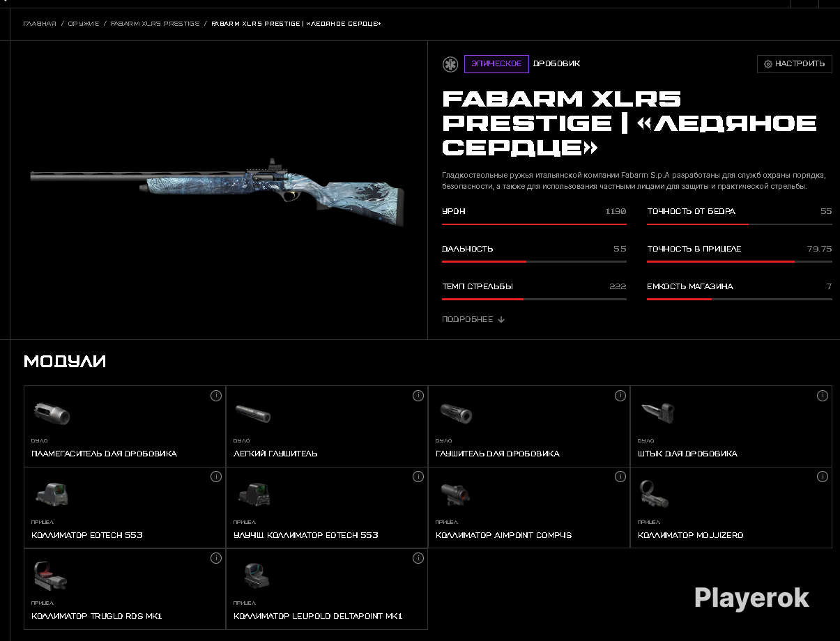The image size is (840, 641).
Task: Click the weapon title heading text
Action: click(629, 123)
